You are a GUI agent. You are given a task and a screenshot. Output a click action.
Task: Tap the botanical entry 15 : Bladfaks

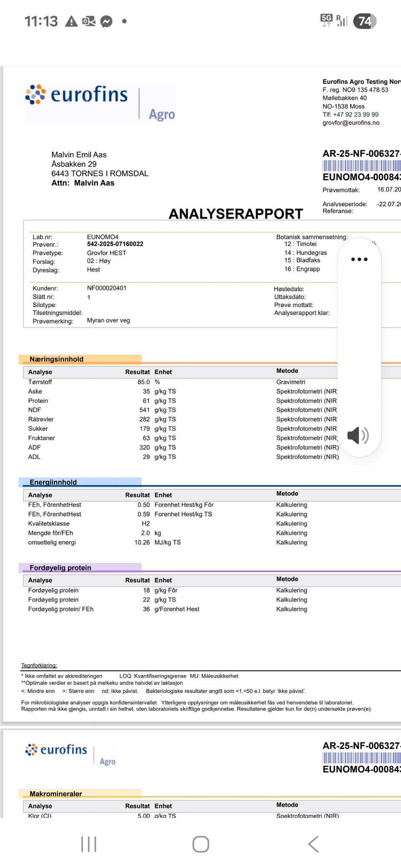click(302, 260)
